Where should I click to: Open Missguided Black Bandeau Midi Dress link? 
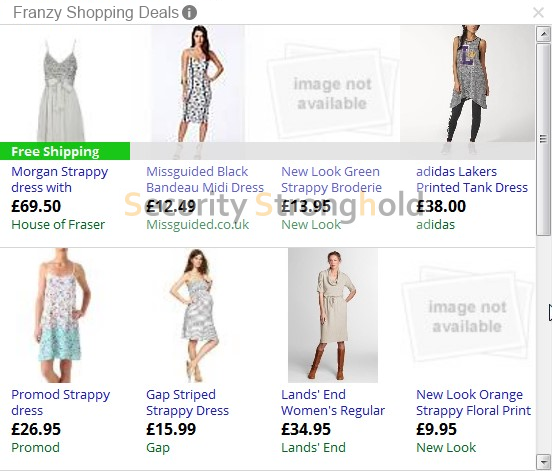click(x=205, y=180)
